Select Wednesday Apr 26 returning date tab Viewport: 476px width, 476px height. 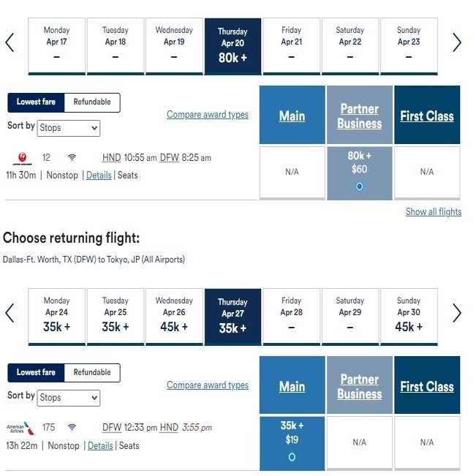point(174,316)
